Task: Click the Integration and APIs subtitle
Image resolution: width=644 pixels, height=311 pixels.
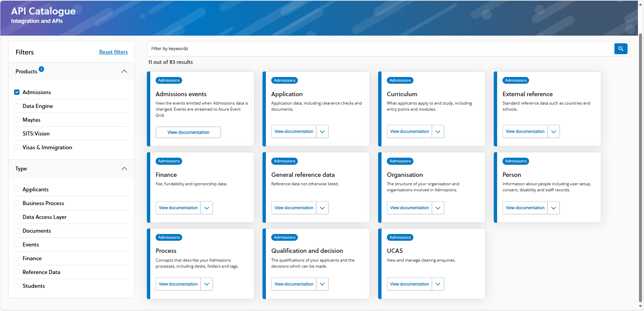Action: 37,21
